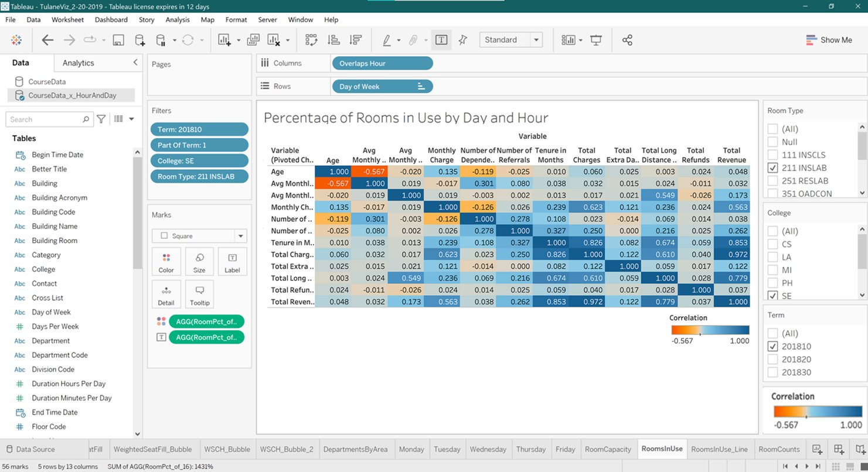
Task: Click the filter icon beside search
Action: tap(101, 119)
